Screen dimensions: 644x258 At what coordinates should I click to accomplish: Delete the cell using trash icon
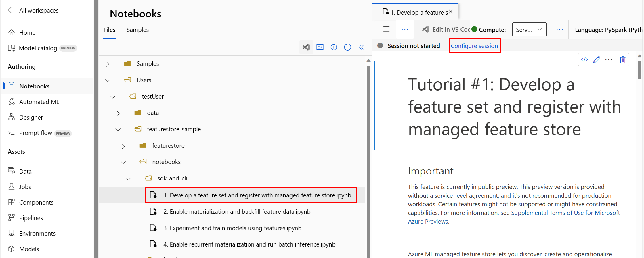[622, 60]
